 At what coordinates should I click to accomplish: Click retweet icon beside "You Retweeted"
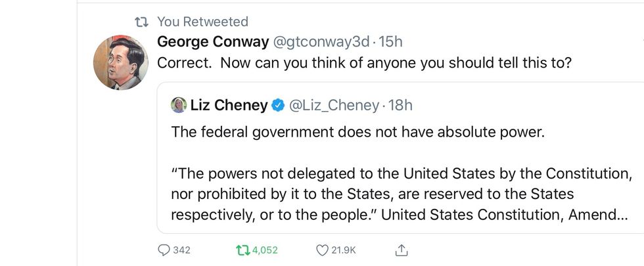pos(141,22)
